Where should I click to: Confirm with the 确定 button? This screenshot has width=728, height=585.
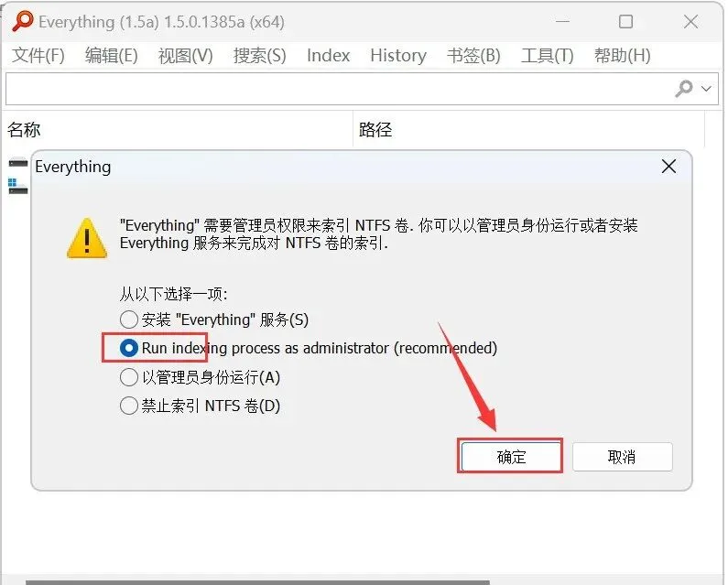[x=511, y=457]
